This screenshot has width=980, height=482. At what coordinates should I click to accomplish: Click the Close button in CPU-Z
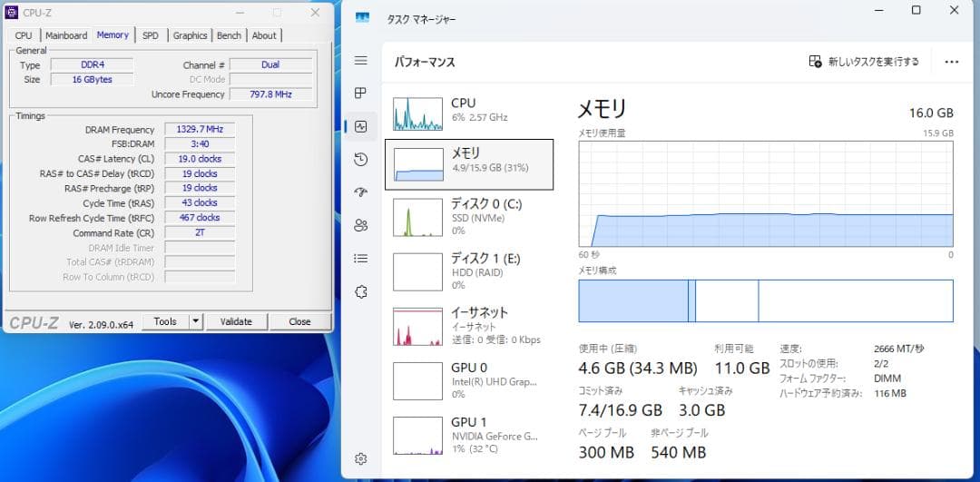tap(300, 321)
